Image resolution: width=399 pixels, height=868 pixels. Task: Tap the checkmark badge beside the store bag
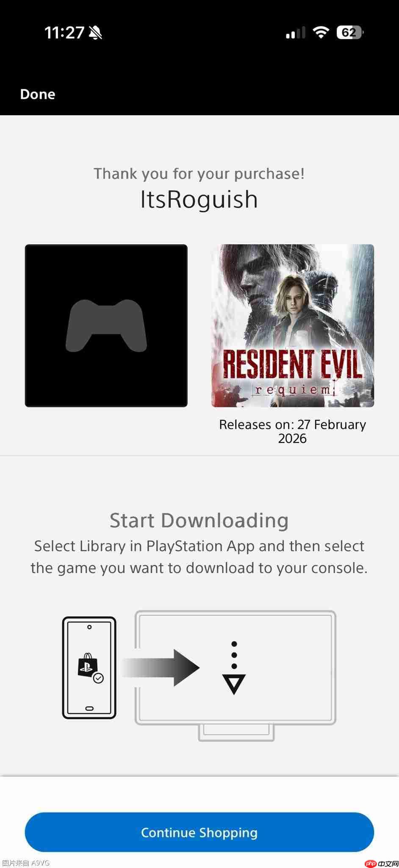pos(98,678)
